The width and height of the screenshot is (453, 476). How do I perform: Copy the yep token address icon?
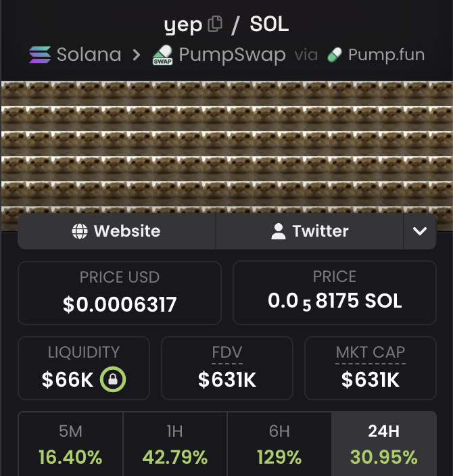pos(215,24)
